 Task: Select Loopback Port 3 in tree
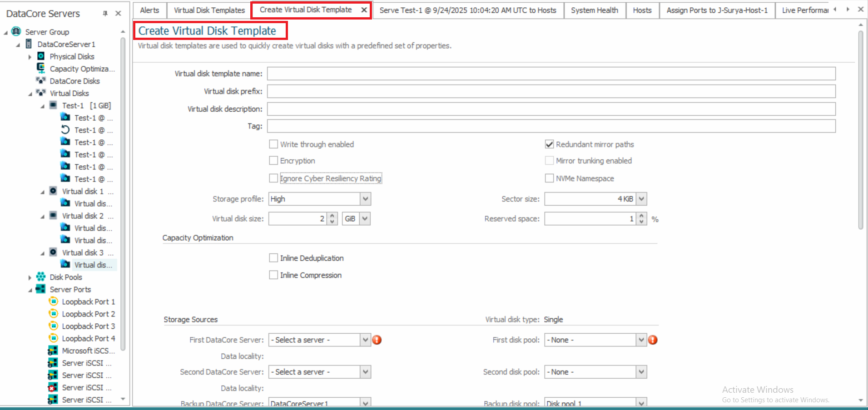[x=88, y=326]
